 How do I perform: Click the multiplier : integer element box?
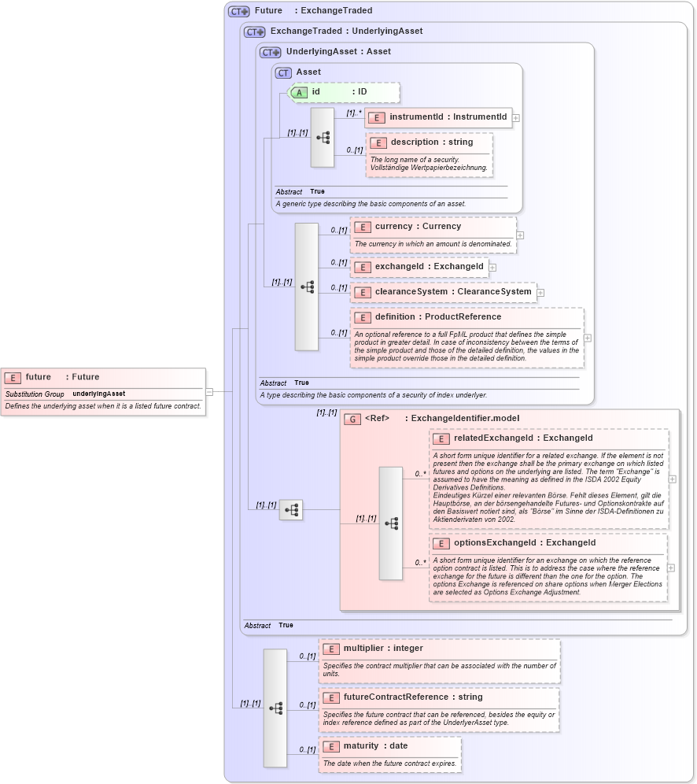pos(385,648)
